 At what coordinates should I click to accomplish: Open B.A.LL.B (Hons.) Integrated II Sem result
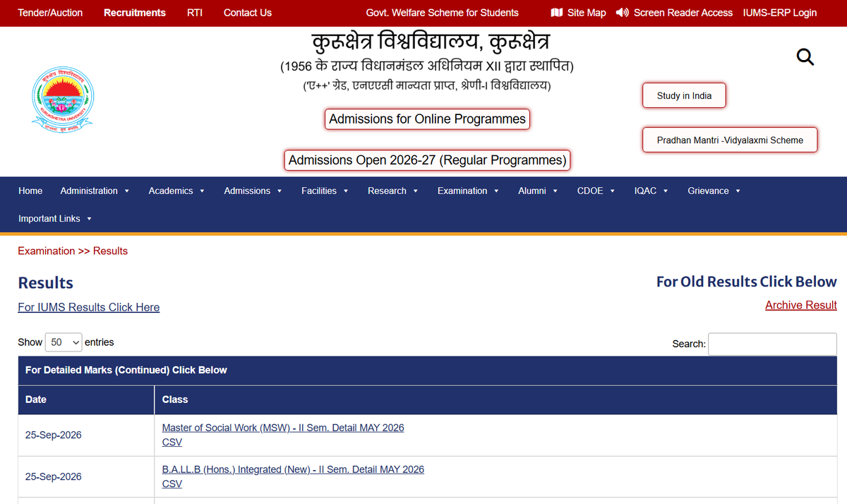coord(293,469)
